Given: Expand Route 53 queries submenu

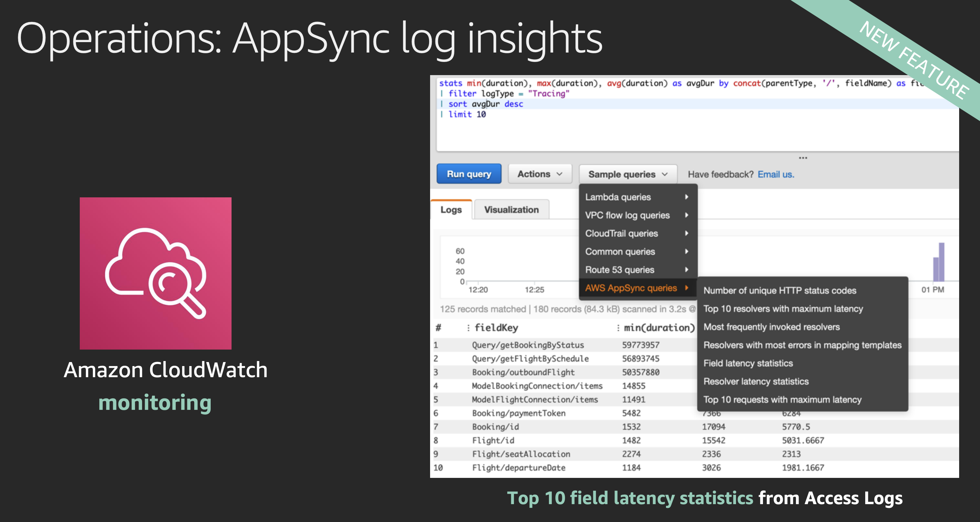Looking at the screenshot, I should click(638, 270).
